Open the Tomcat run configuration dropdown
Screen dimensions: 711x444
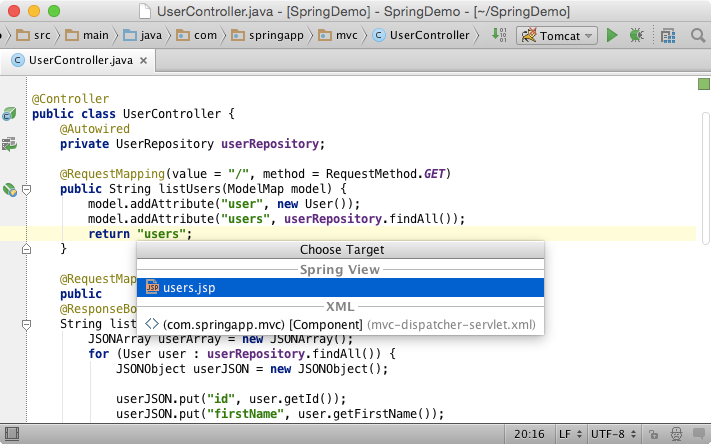pyautogui.click(x=557, y=35)
